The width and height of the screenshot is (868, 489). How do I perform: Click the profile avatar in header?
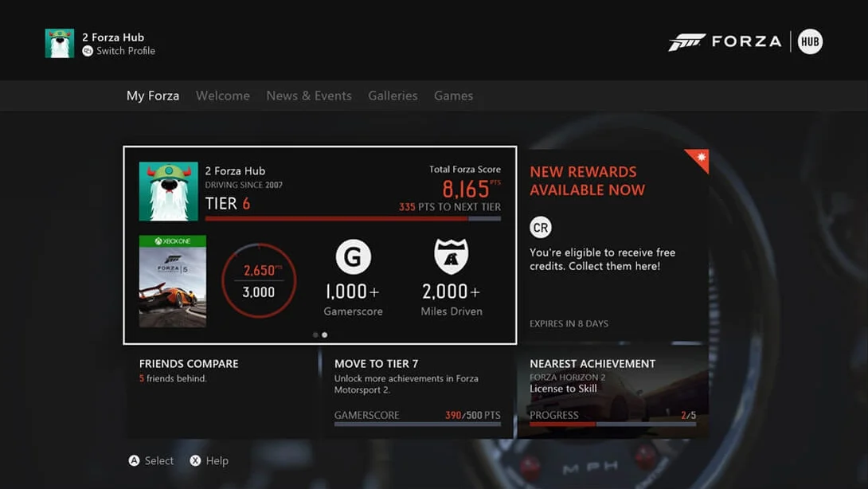[x=59, y=43]
